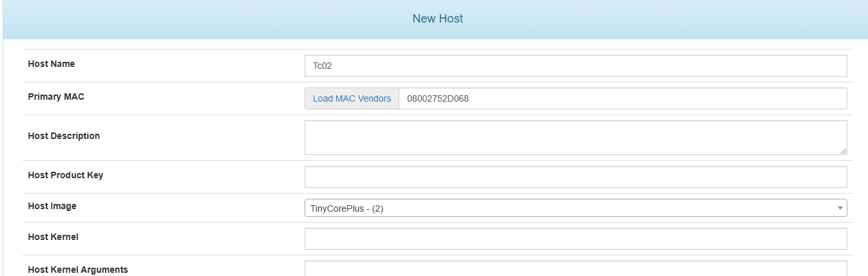Click the "Host Kernel Arguments" label
868x276 pixels.
pyautogui.click(x=78, y=270)
